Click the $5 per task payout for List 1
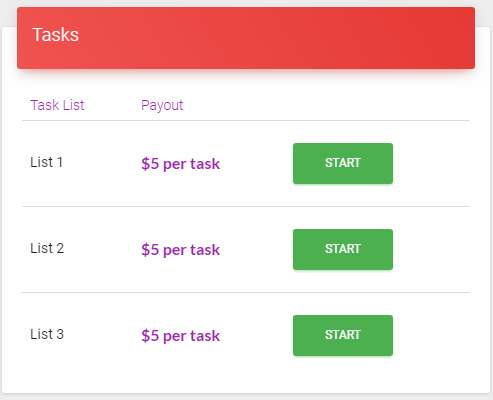This screenshot has width=493, height=400. click(180, 164)
